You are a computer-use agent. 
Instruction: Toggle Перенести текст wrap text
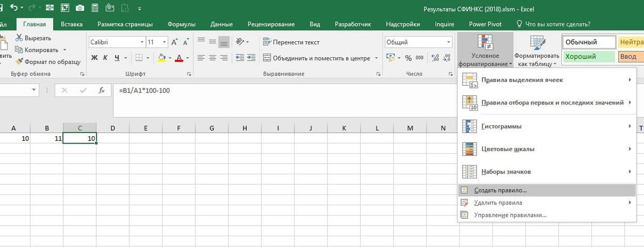[291, 42]
